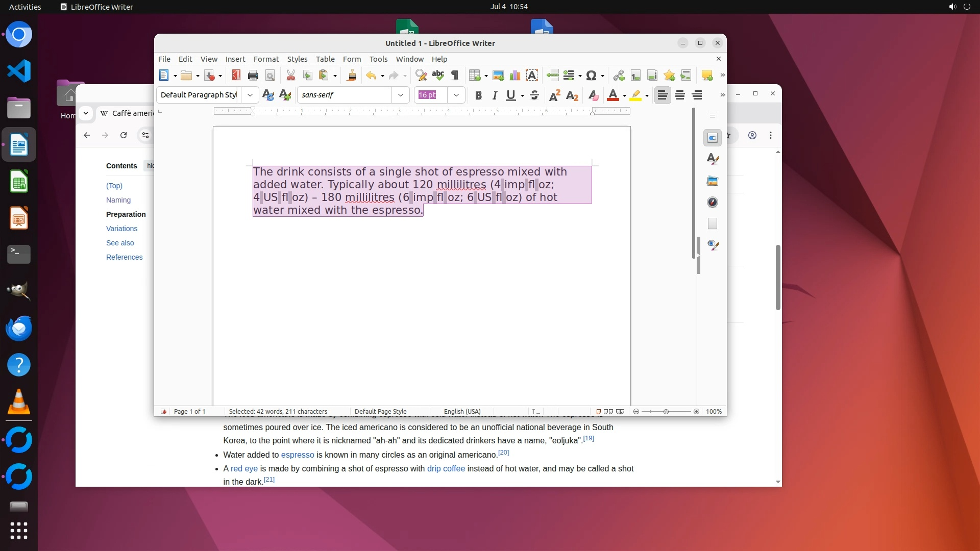This screenshot has height=551, width=980.
Task: Click the zoom slider in status bar
Action: tap(666, 412)
